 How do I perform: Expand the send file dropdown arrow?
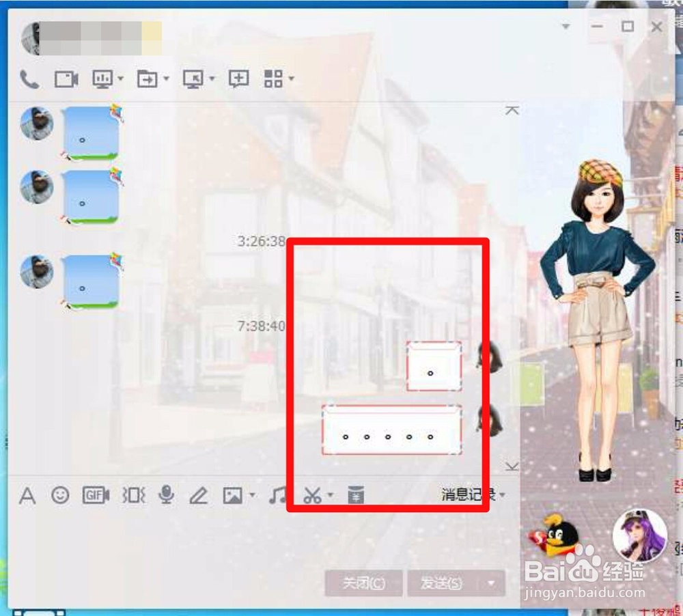point(167,79)
